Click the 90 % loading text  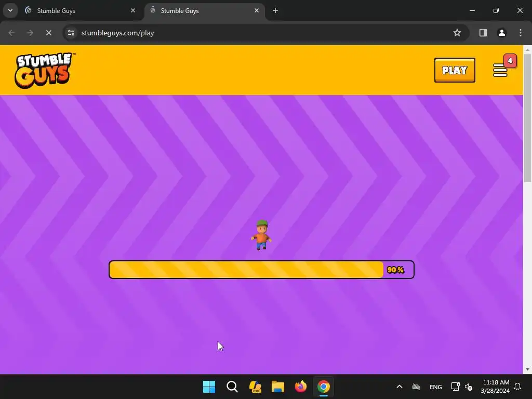[x=395, y=270]
